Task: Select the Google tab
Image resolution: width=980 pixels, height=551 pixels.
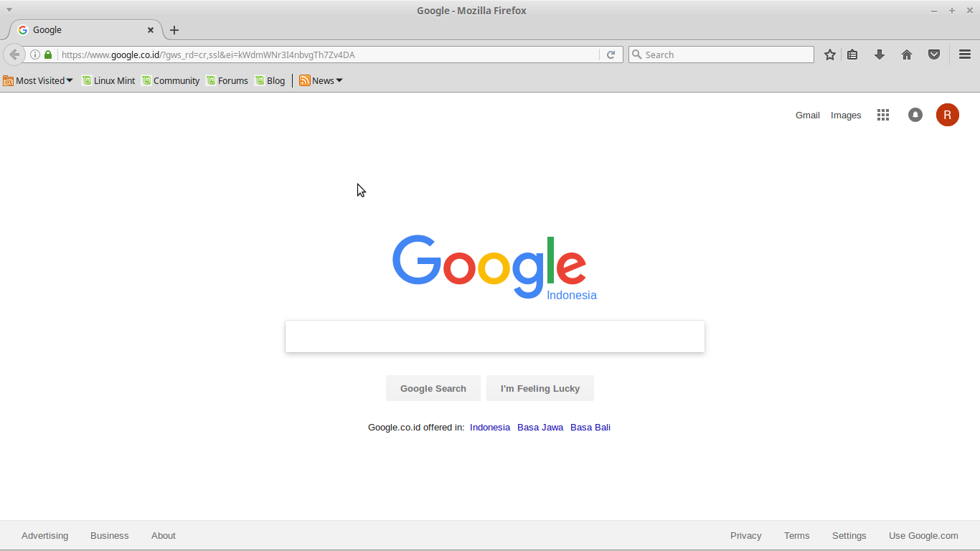Action: pos(86,30)
